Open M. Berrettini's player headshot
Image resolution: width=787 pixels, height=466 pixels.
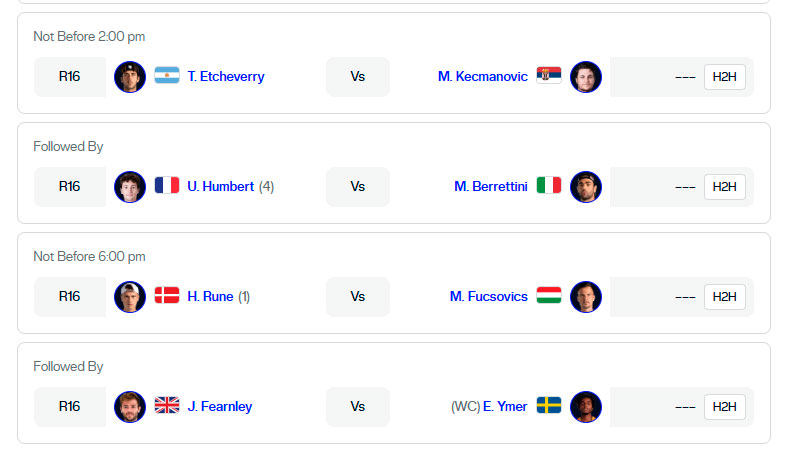tap(586, 186)
